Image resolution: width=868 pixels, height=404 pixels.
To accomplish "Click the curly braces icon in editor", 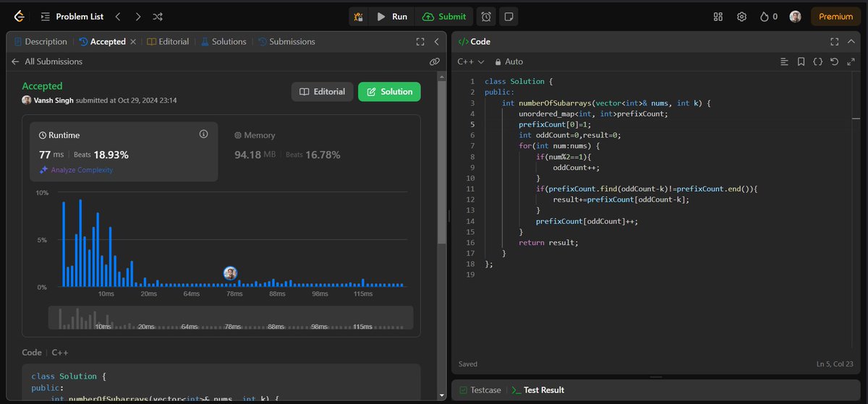I will click(x=817, y=62).
